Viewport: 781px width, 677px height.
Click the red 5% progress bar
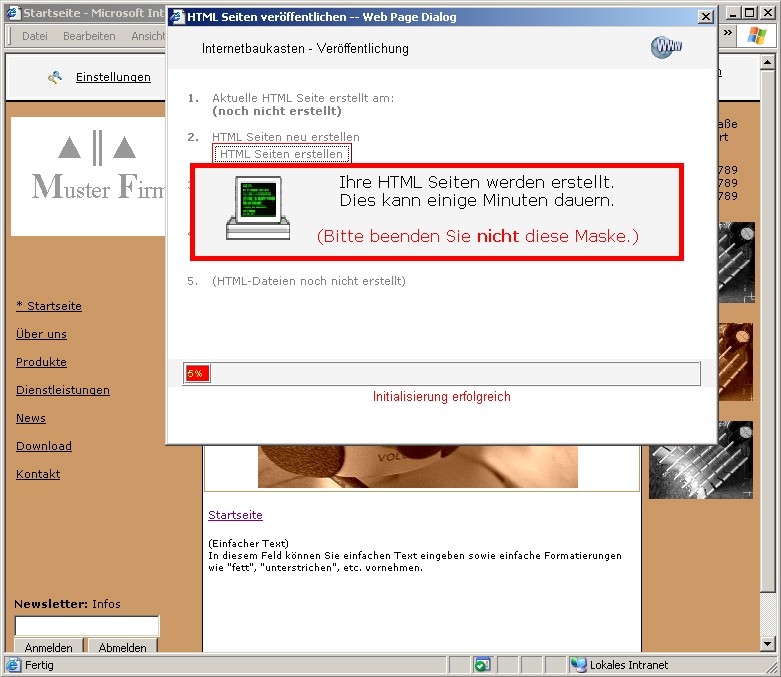[196, 373]
